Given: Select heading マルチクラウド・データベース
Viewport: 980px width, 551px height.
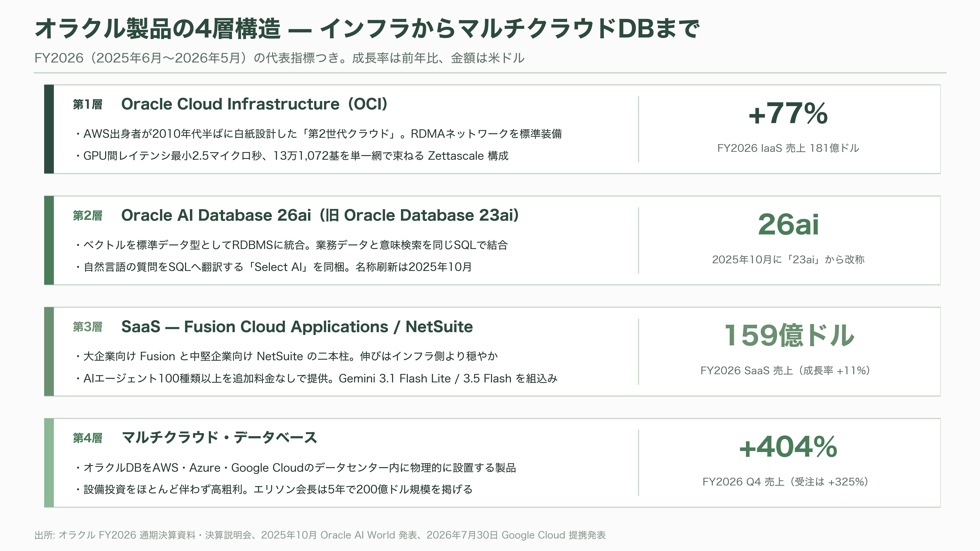Looking at the screenshot, I should (x=219, y=438).
